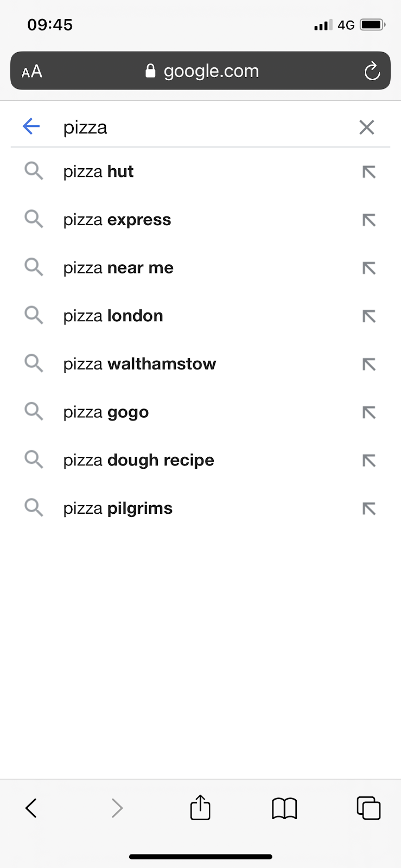Choose the pizza walthamstow suggestion
The height and width of the screenshot is (868, 401).
pos(139,364)
